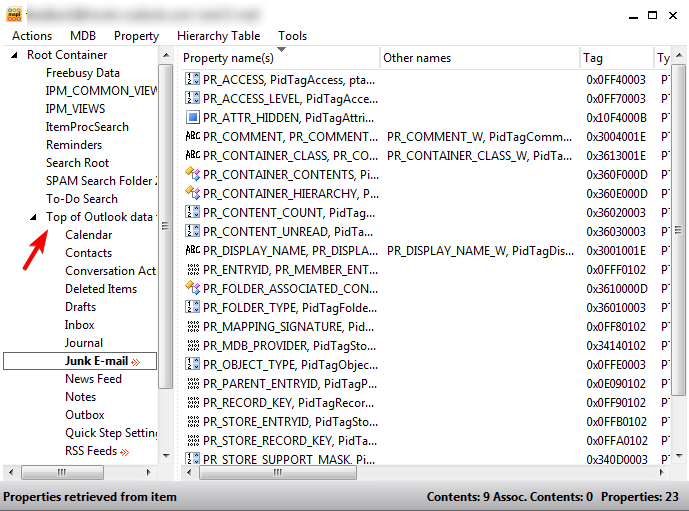Click right arrow of folder tree horizontal scrollbar
This screenshot has height=511, width=689.
(149, 472)
